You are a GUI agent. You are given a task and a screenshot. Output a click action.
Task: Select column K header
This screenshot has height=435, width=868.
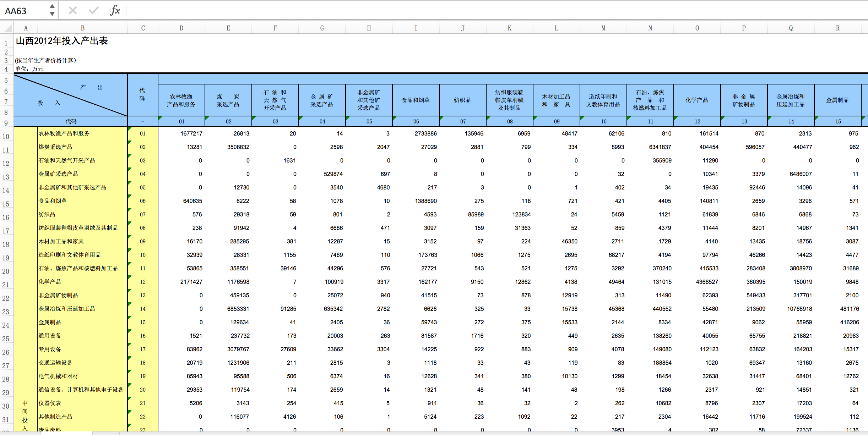510,28
